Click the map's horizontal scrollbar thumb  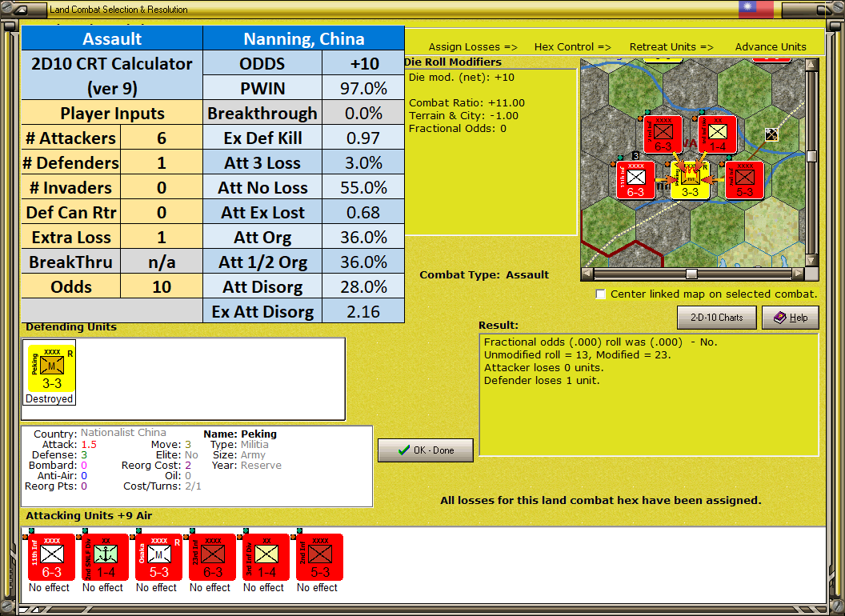[691, 274]
